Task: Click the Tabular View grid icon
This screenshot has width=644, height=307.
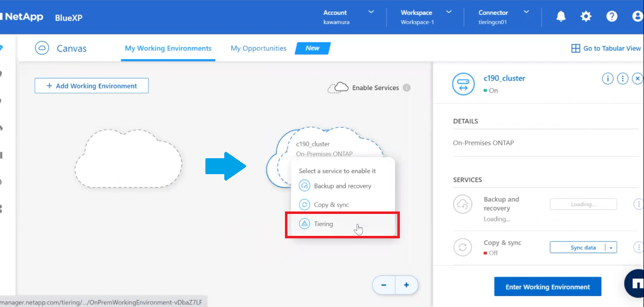Action: coord(575,48)
